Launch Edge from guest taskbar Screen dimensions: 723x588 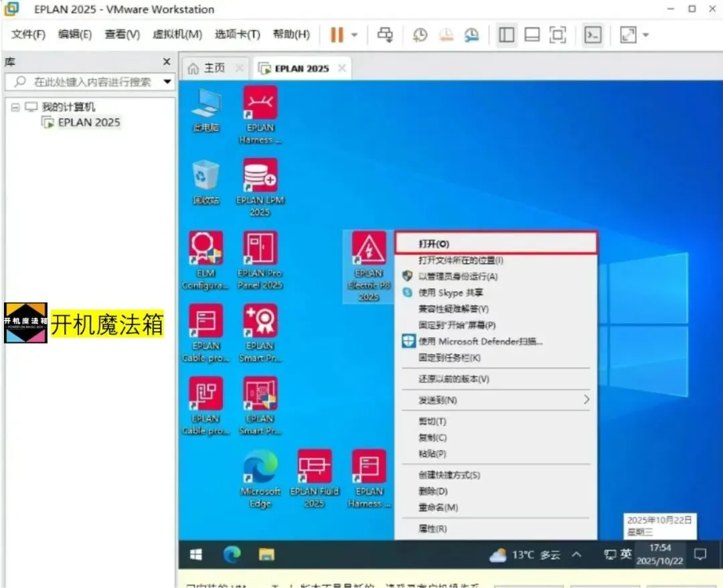232,555
